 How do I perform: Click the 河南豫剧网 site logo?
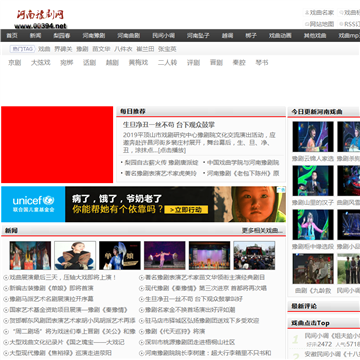[x=40, y=19]
